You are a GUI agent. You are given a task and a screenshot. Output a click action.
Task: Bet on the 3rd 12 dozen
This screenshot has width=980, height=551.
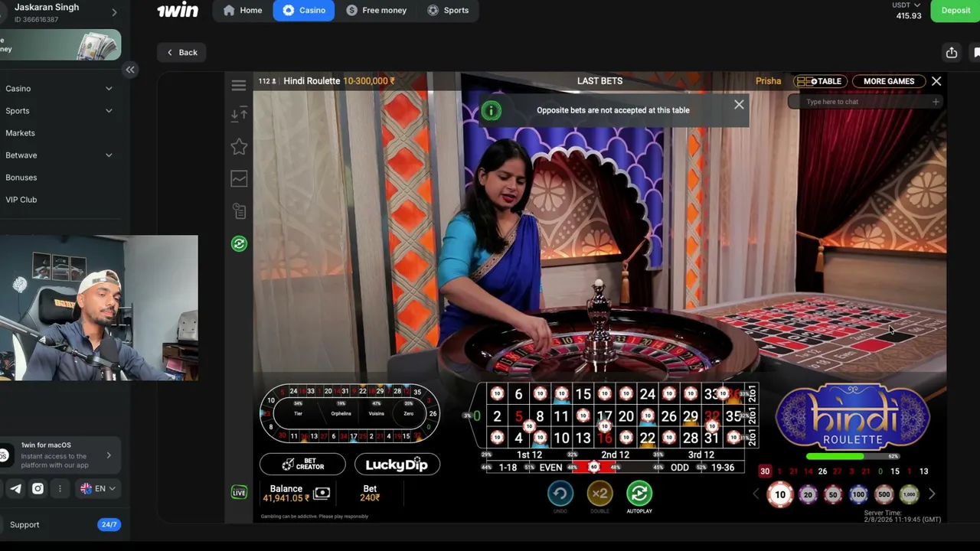pyautogui.click(x=701, y=455)
